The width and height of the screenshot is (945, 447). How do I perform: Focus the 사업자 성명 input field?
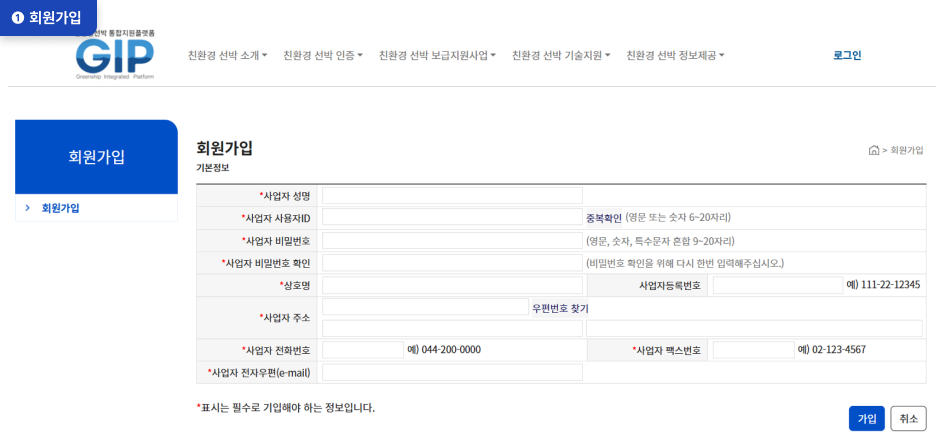(453, 196)
